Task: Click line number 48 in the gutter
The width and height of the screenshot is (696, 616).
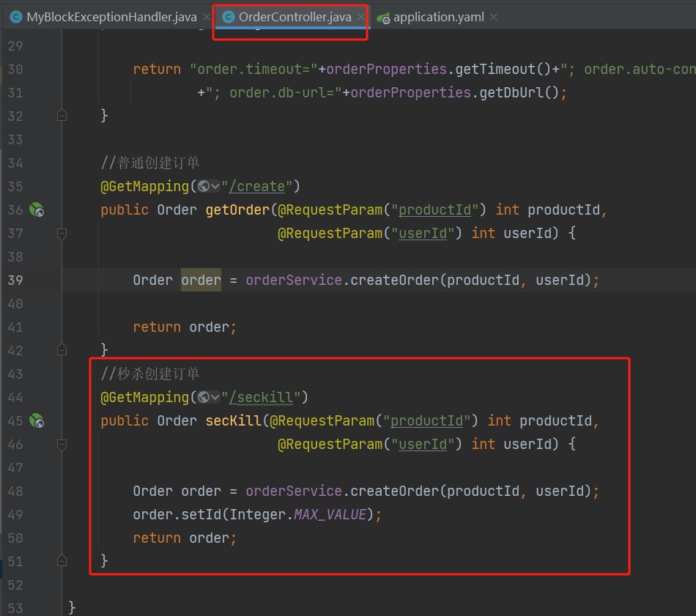Action: 15,491
